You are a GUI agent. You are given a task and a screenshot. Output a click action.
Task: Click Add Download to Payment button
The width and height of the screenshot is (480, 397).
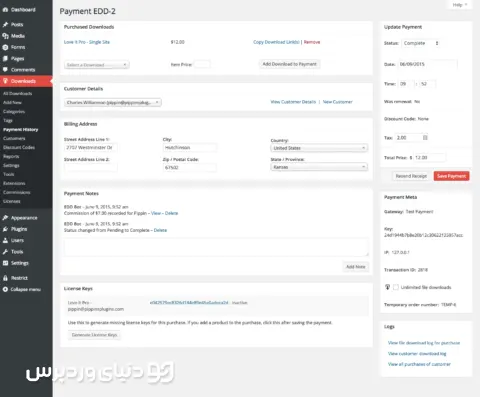click(289, 64)
